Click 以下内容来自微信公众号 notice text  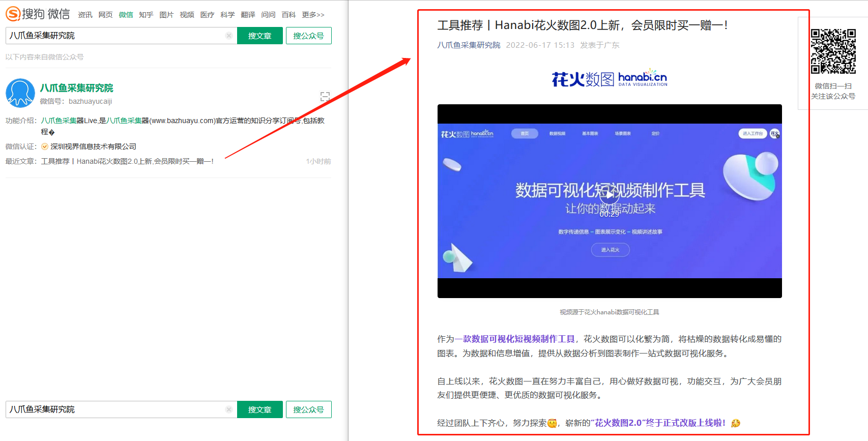(x=45, y=57)
